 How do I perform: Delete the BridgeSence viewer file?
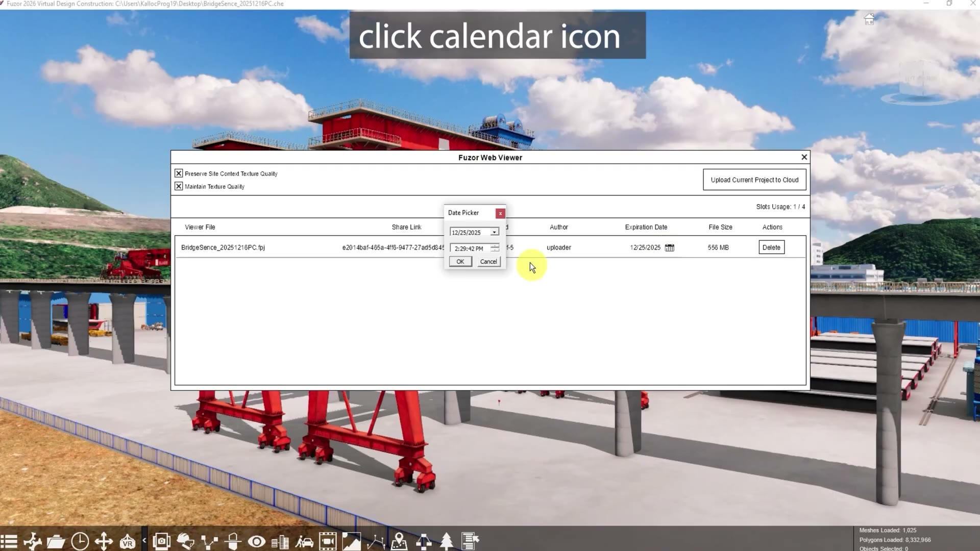click(771, 247)
